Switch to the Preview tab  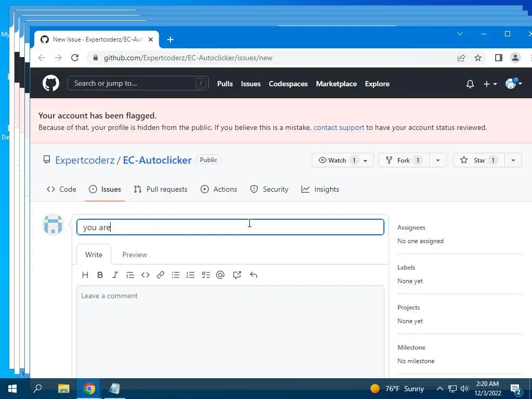(x=135, y=255)
